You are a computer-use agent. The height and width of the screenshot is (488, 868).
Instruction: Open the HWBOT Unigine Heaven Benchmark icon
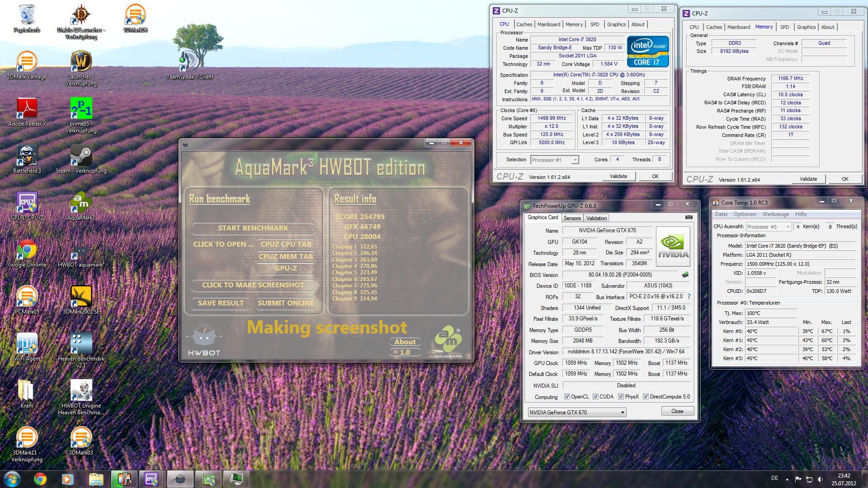(x=81, y=398)
